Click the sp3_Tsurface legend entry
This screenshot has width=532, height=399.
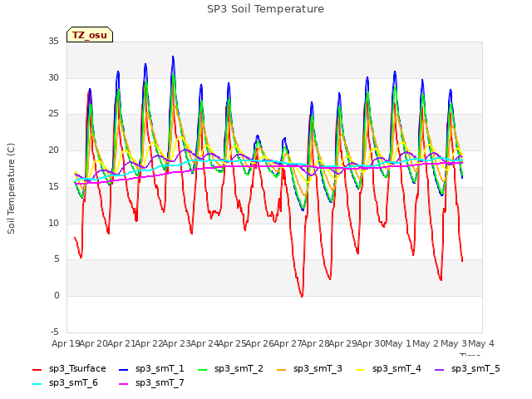69,368
